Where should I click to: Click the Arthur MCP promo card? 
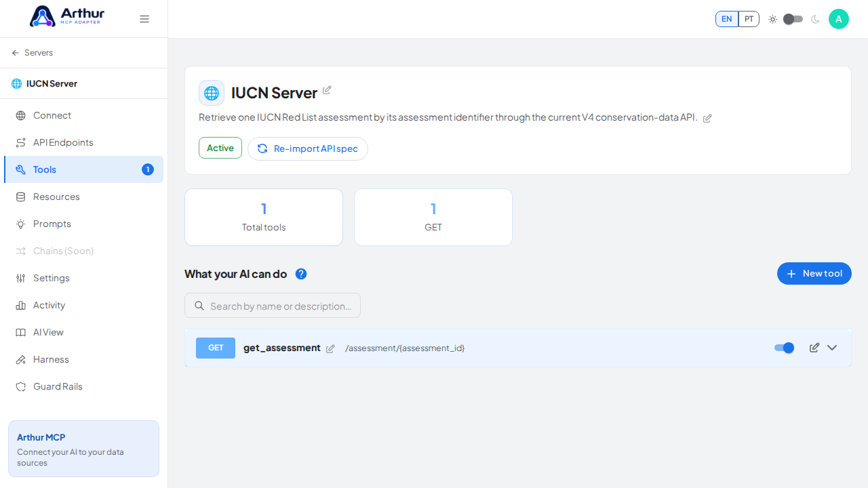coord(83,449)
